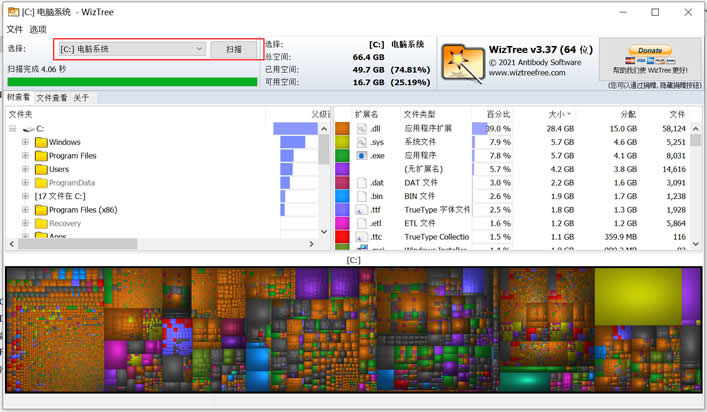Open the www.wiztreefree.com link

pos(527,73)
